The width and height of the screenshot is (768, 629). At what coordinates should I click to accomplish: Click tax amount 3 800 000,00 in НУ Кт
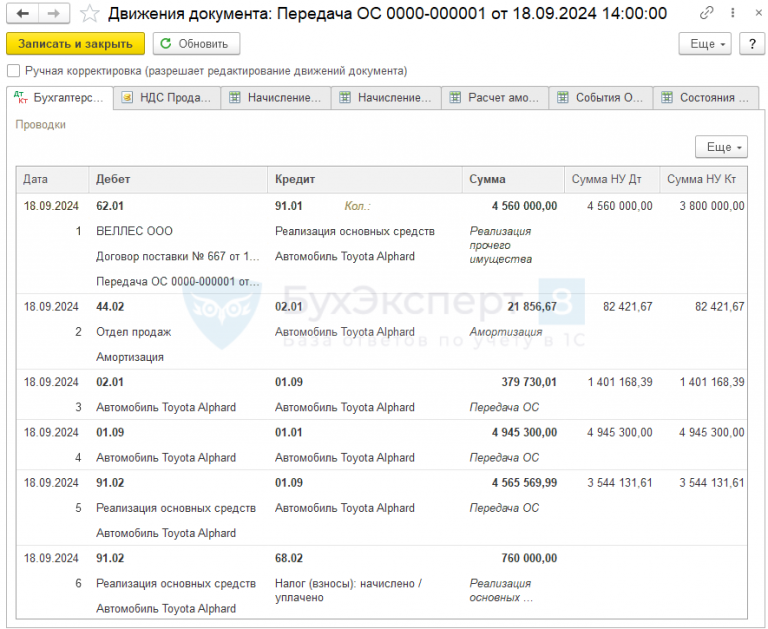tap(712, 206)
